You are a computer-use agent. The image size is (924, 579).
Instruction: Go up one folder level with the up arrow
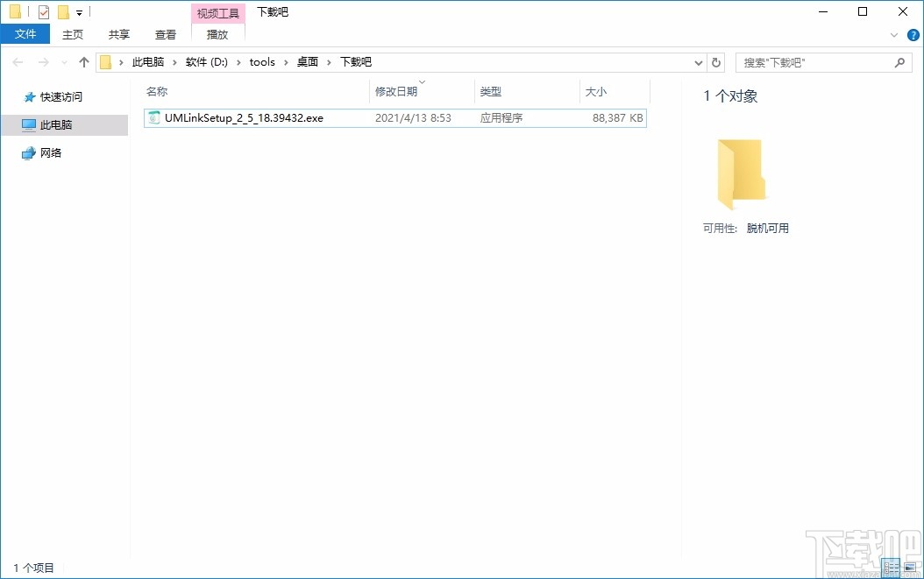click(83, 61)
